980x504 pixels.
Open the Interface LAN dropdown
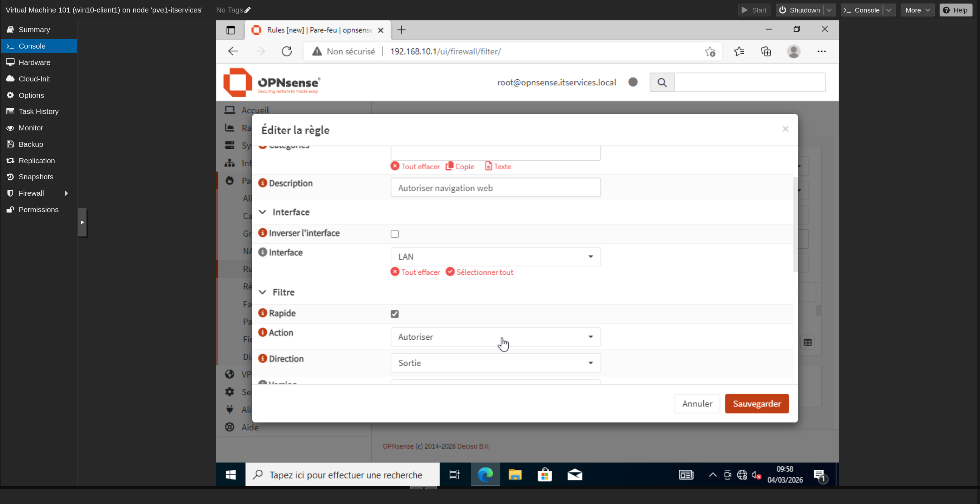pyautogui.click(x=495, y=256)
